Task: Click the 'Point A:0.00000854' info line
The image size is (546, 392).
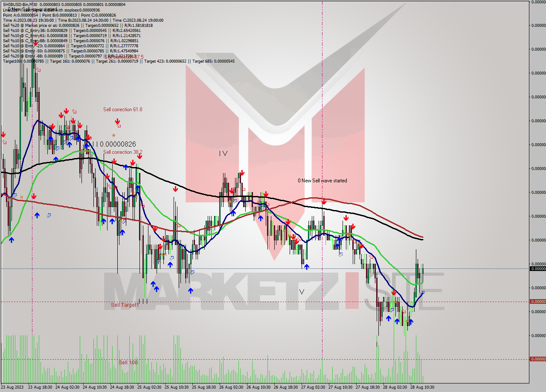Action: pos(59,15)
